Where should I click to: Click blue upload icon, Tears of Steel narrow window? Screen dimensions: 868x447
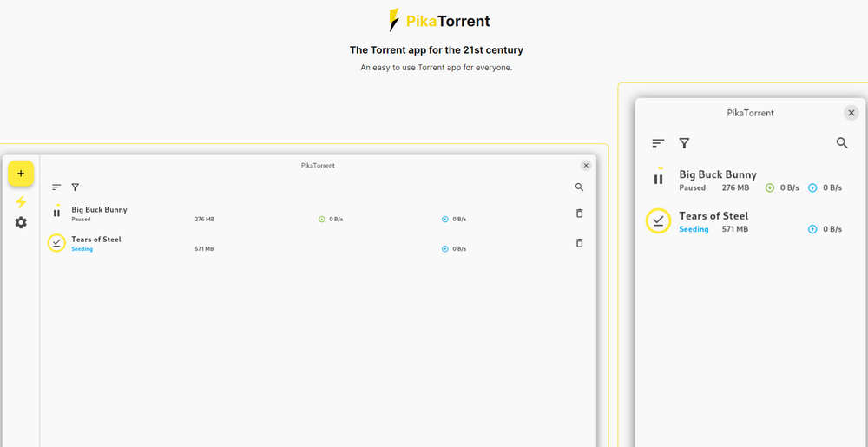(812, 229)
